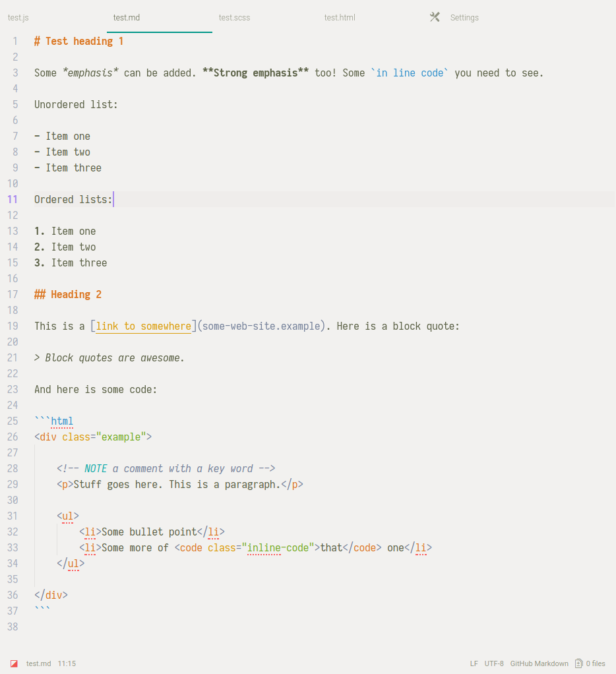The image size is (616, 674).
Task: Click line number 26 in gutter
Action: (13, 437)
